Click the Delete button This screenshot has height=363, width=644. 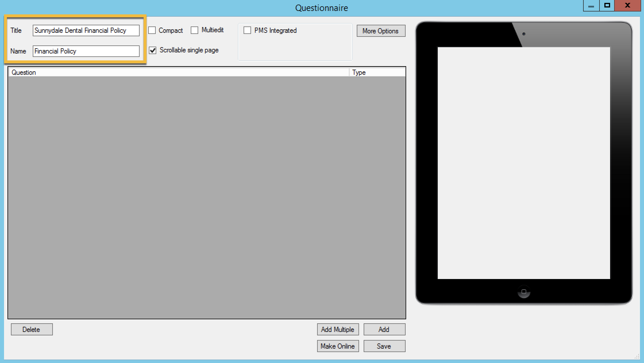point(32,329)
